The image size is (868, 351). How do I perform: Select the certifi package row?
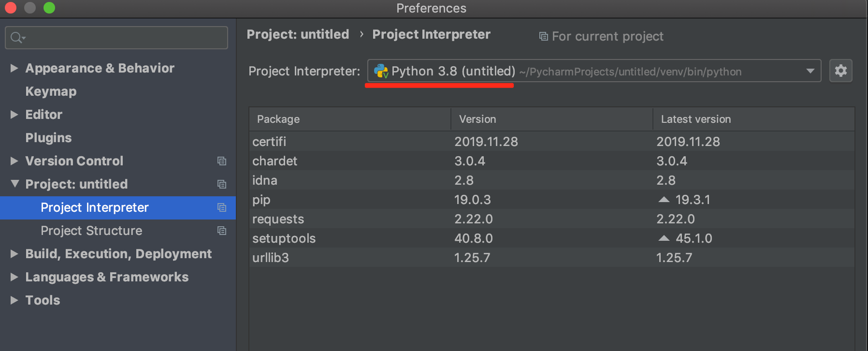551,141
